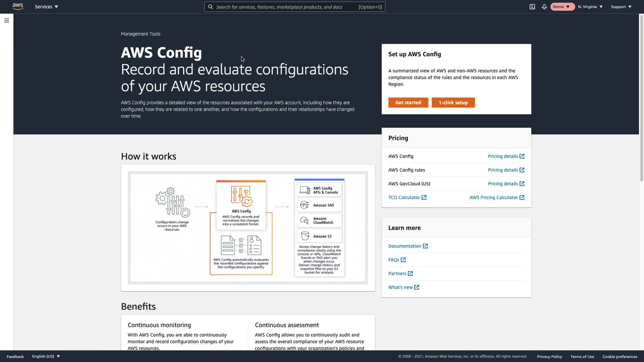Image resolution: width=644 pixels, height=362 pixels.
Task: Click the Continuous assessment heading
Action: pyautogui.click(x=287, y=325)
